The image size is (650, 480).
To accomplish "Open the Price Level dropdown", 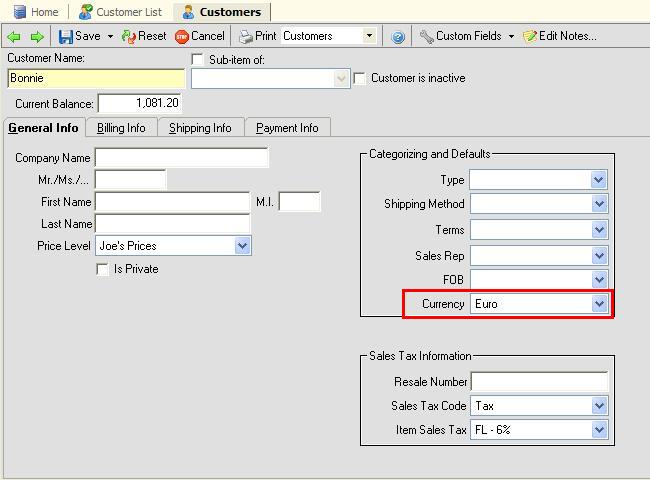I will tap(242, 246).
